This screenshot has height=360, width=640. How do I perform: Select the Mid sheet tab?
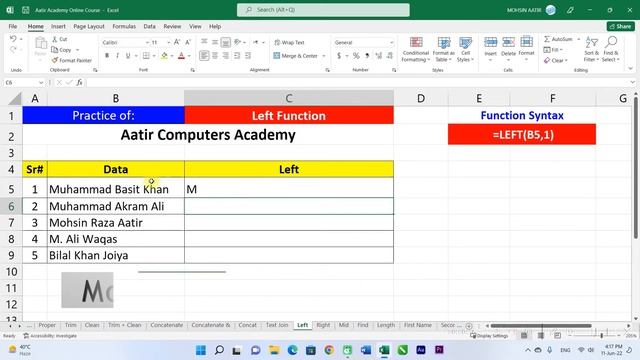tap(344, 325)
